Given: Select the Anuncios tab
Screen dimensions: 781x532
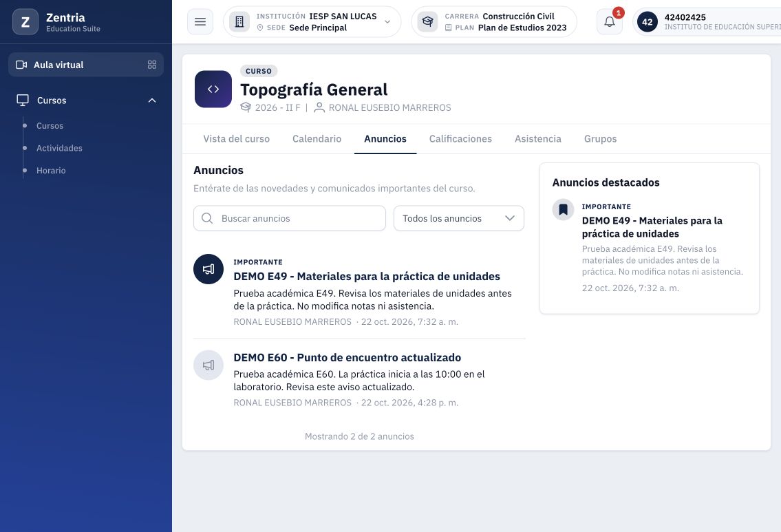Looking at the screenshot, I should pyautogui.click(x=385, y=139).
